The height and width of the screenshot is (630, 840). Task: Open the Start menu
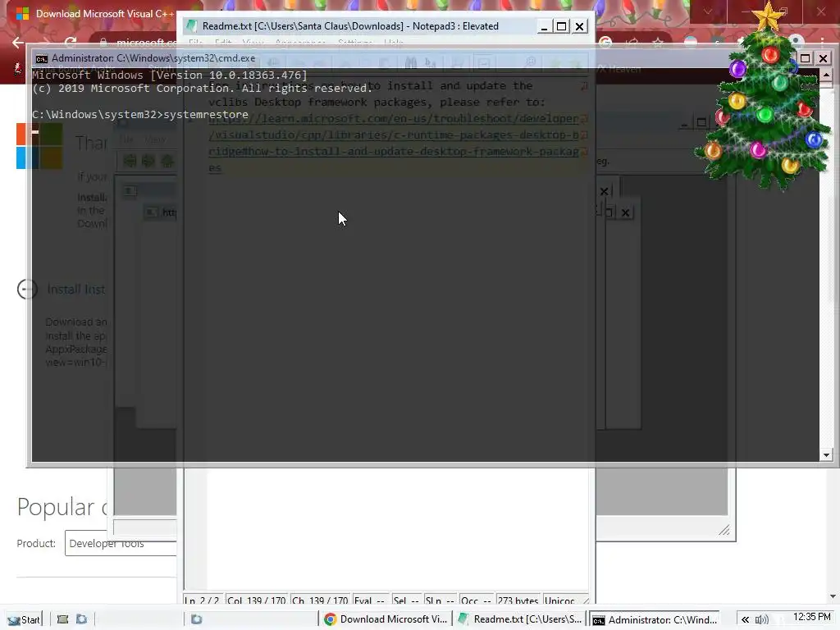coord(24,619)
